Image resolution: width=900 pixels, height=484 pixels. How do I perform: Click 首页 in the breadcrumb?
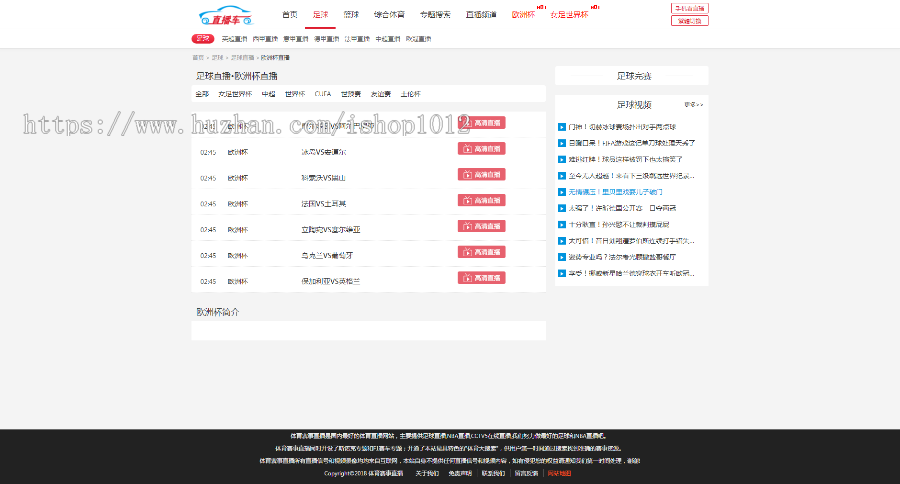coord(198,57)
